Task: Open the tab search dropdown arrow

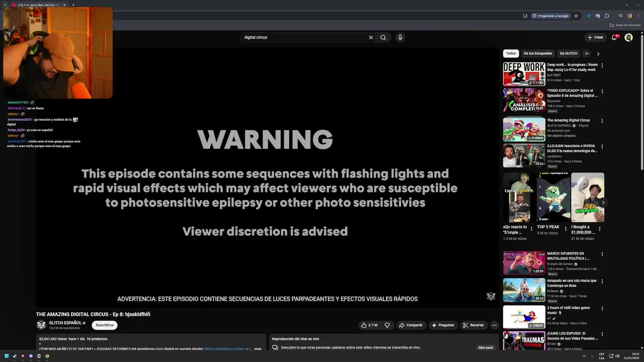Action: point(5,5)
